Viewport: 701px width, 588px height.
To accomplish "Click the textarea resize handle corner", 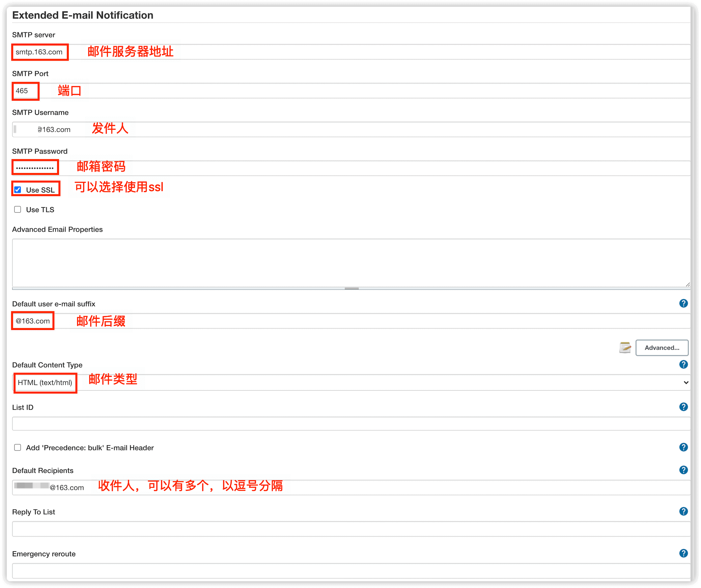I will tap(688, 285).
